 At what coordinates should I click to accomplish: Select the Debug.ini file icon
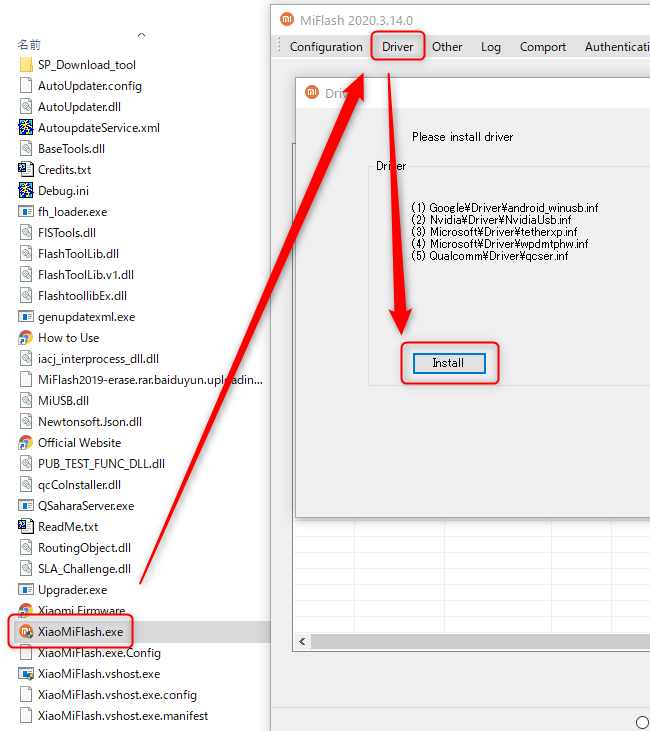[x=26, y=190]
